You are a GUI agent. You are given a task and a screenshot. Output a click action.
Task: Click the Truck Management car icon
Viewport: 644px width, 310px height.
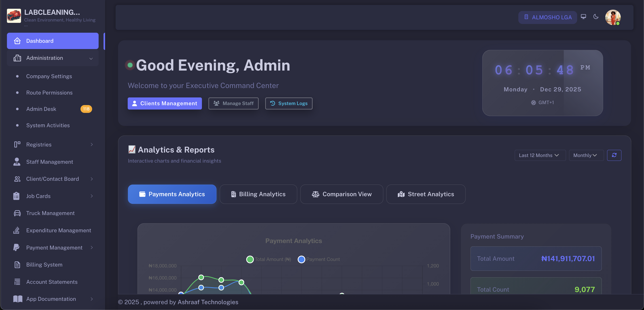pos(17,213)
